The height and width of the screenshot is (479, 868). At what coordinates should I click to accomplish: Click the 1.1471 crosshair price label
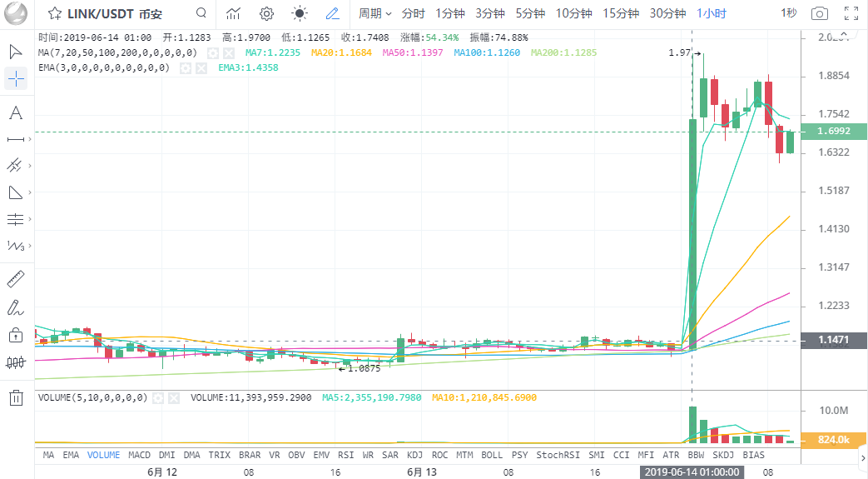point(834,340)
